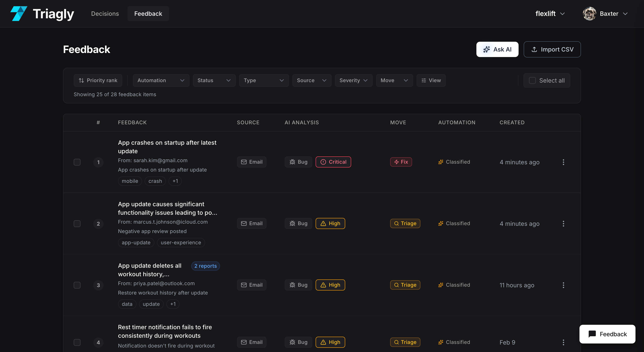Expand the Automation filter dropdown
Image resolution: width=644 pixels, height=352 pixels.
tap(161, 80)
